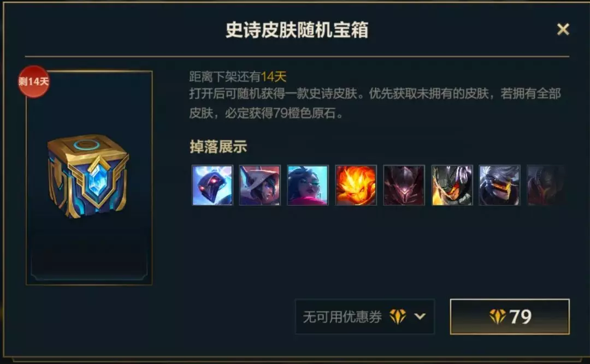590x364 pixels.
Task: Close the 史诗皮肤随机宝箱 dialog
Action: [x=563, y=29]
